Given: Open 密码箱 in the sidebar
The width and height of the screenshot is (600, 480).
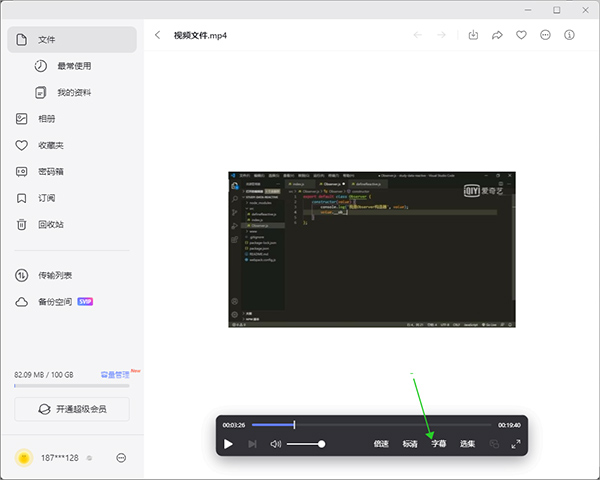Looking at the screenshot, I should (51, 171).
